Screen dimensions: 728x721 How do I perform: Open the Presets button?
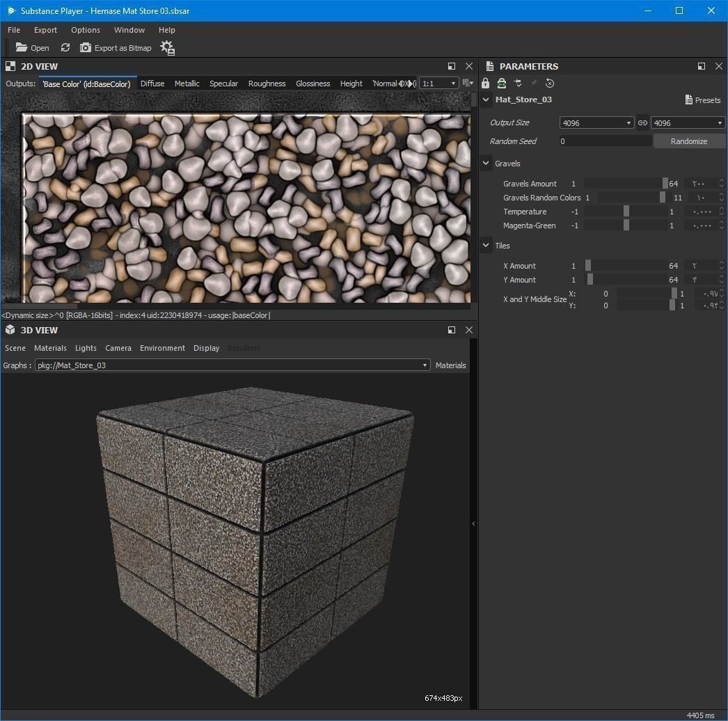pos(702,100)
